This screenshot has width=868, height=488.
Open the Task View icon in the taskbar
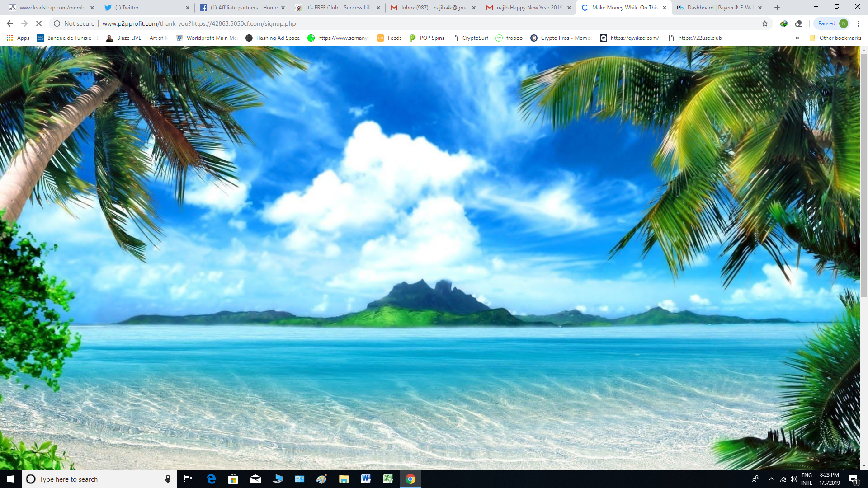click(x=188, y=479)
